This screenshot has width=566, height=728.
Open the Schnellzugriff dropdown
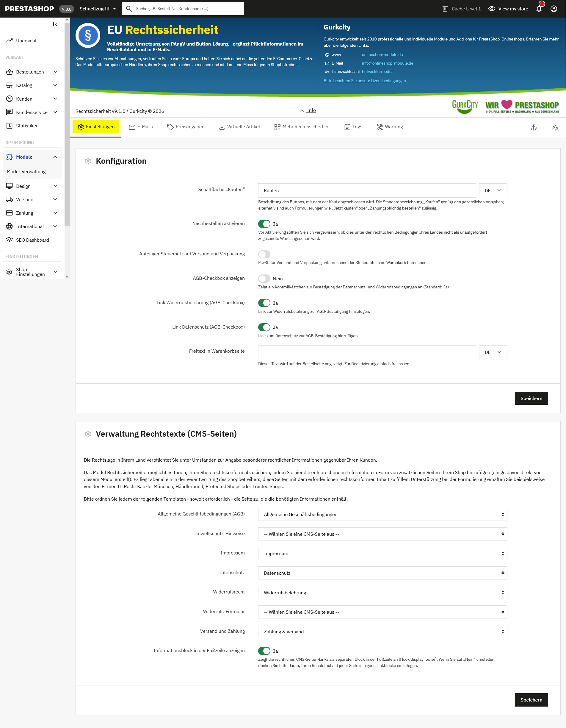coord(98,9)
